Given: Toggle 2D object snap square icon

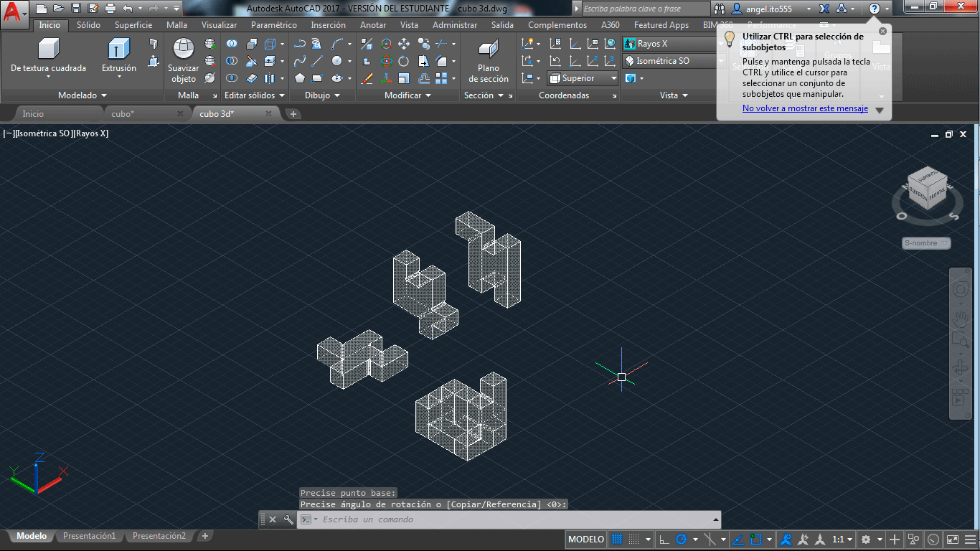Looking at the screenshot, I should pos(757,540).
